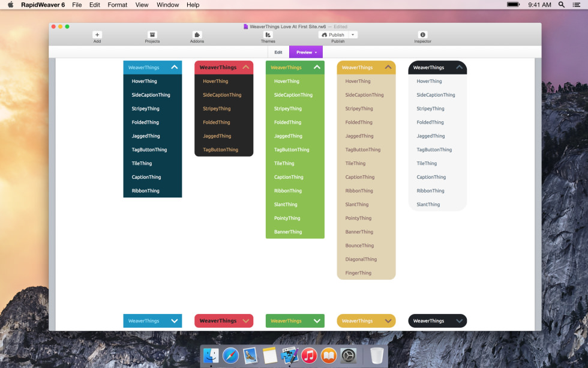Collapse the red WeaverThings menu chevron

tap(245, 67)
